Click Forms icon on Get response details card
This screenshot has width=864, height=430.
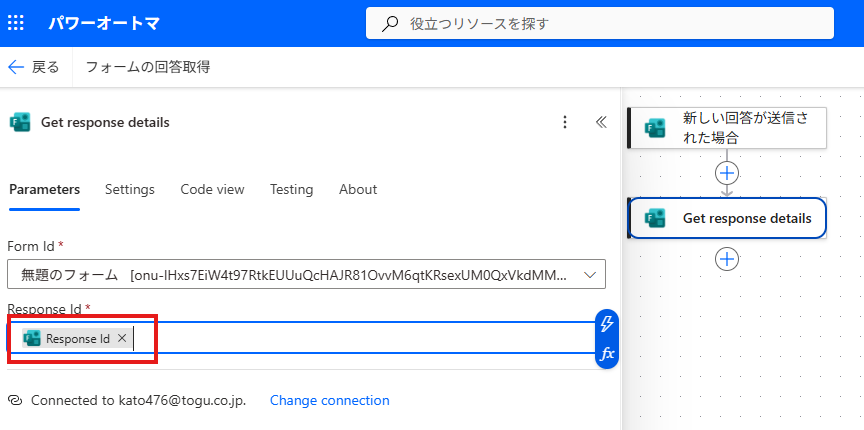tap(655, 218)
